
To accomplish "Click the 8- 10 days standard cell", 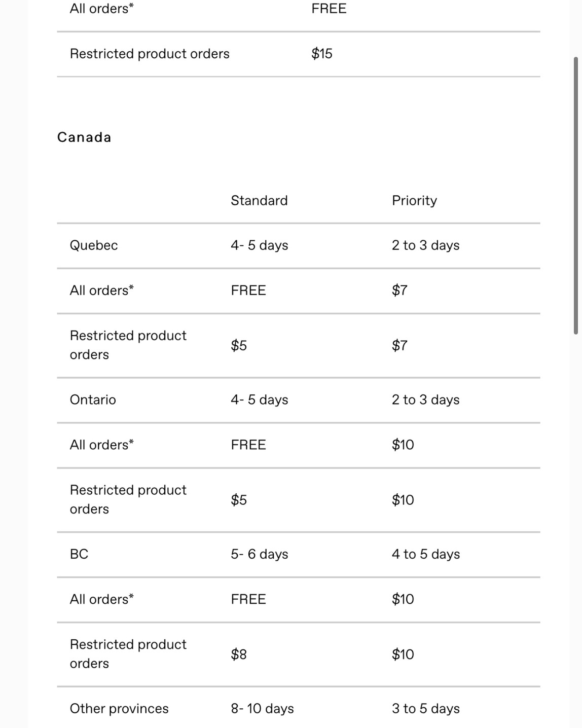I will pos(263,709).
